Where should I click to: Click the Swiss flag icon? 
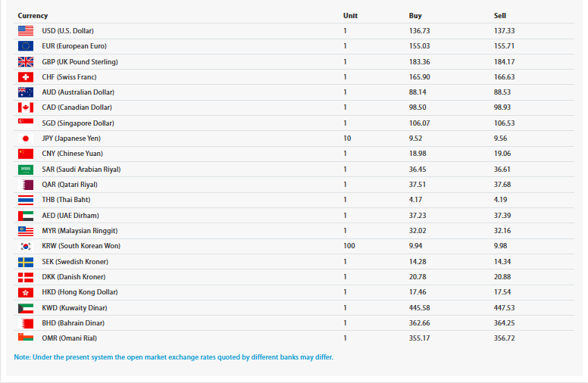[26, 77]
